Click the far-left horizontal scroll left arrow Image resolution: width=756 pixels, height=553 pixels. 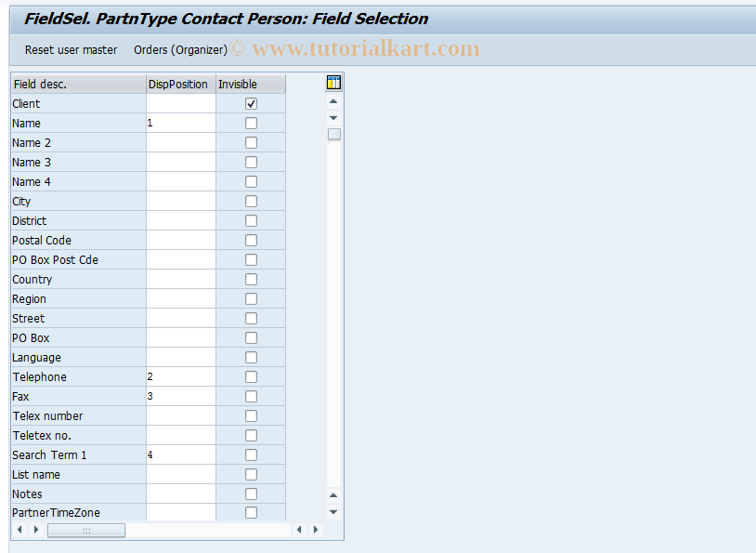pyautogui.click(x=20, y=530)
